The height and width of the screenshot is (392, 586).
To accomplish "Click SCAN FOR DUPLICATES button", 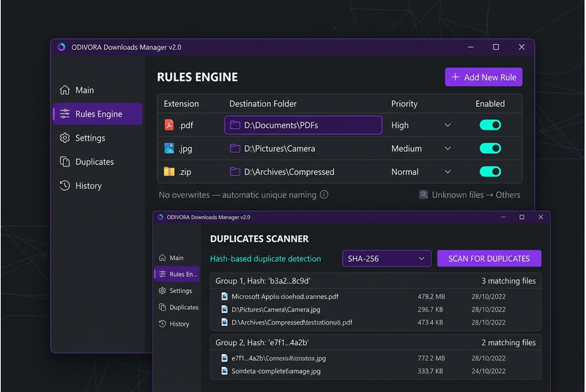I will (x=489, y=258).
